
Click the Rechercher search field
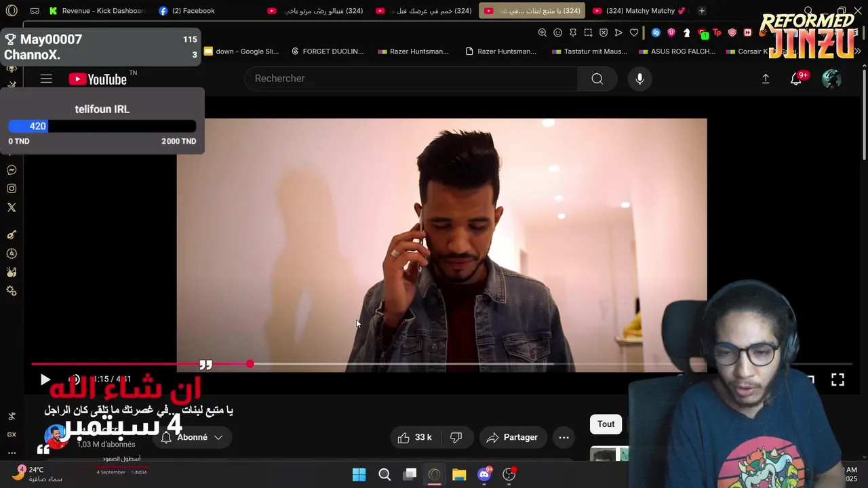click(x=411, y=79)
